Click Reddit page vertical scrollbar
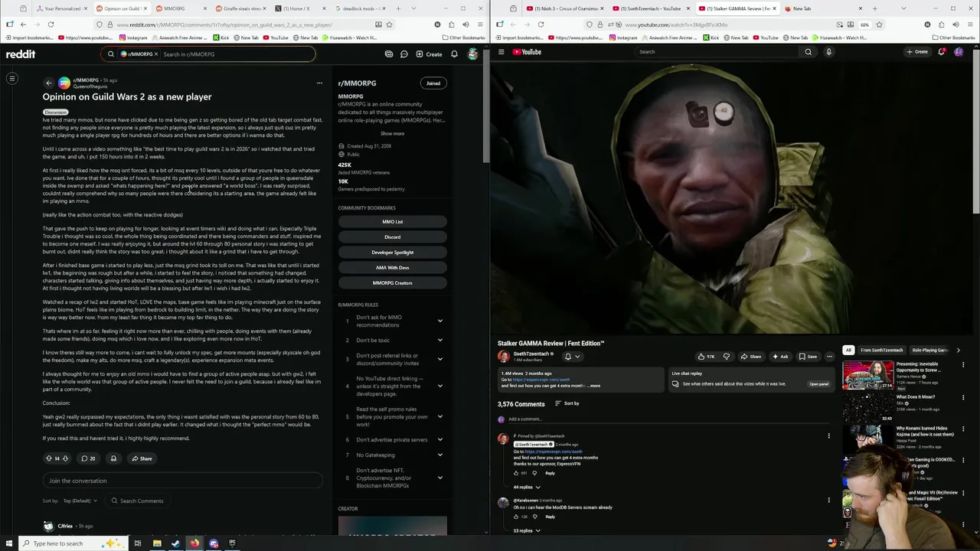This screenshot has width=980, height=551. (x=485, y=107)
